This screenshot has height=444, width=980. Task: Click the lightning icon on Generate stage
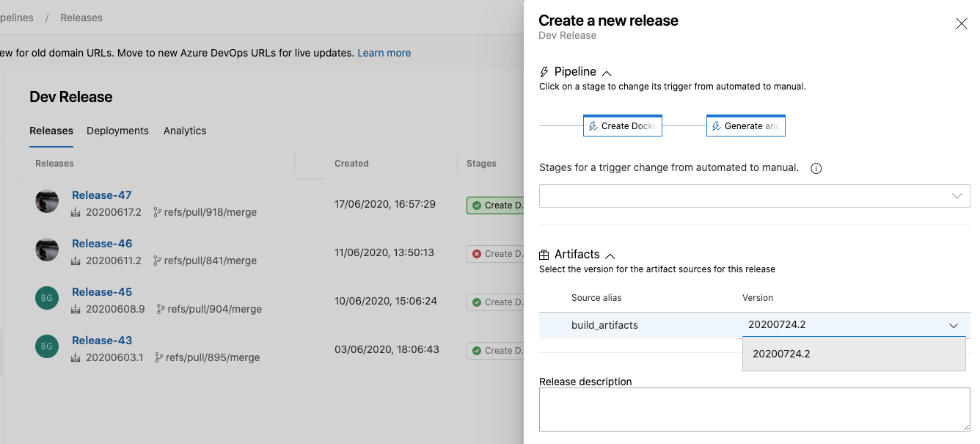pos(716,126)
